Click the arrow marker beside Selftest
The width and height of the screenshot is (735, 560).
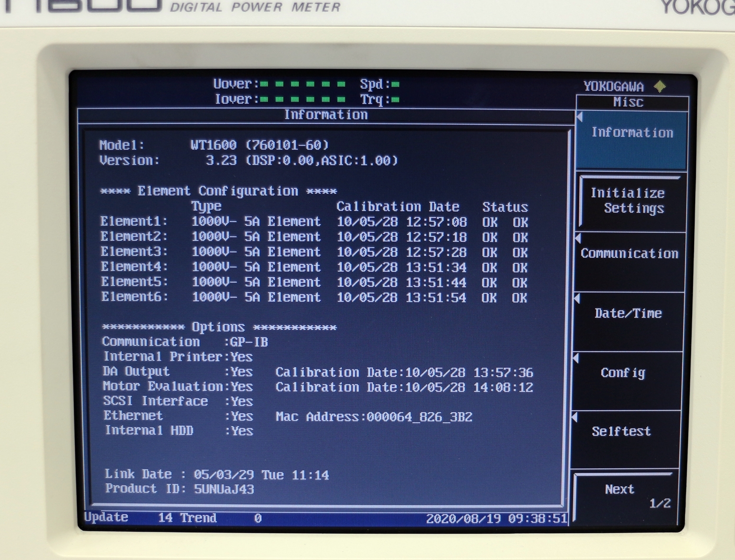[575, 417]
